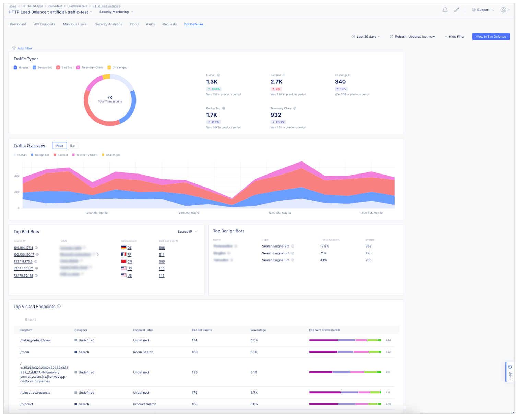Click the pencil edit icon in header

click(457, 10)
